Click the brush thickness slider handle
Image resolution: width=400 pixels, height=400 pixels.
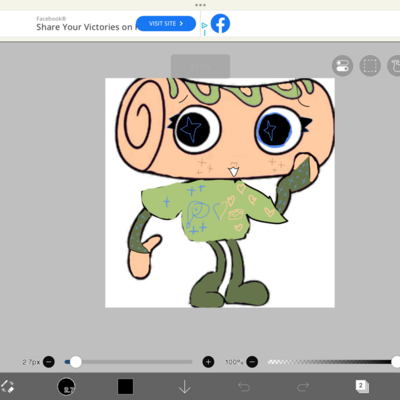pyautogui.click(x=76, y=362)
